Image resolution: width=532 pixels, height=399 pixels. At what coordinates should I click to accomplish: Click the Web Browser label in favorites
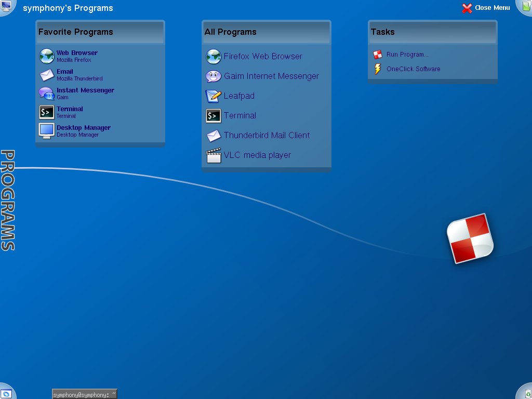[x=77, y=53]
